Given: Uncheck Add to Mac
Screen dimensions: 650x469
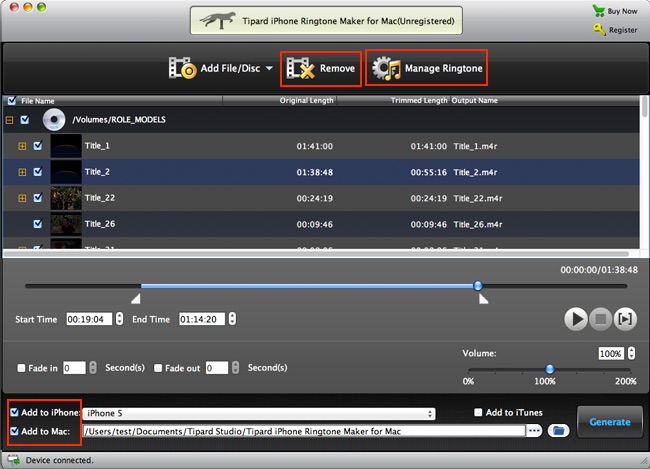Looking at the screenshot, I should [15, 431].
